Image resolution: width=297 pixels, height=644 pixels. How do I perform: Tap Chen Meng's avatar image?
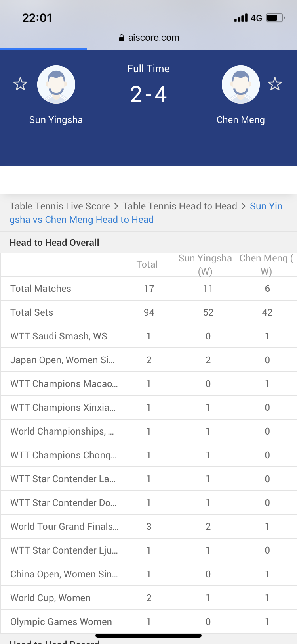pos(241,84)
